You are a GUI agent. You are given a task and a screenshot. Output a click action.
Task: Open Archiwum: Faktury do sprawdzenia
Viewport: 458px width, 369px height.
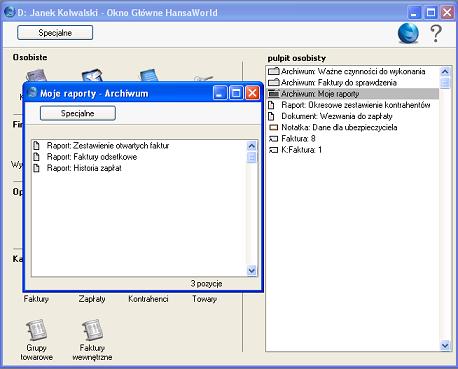353,82
